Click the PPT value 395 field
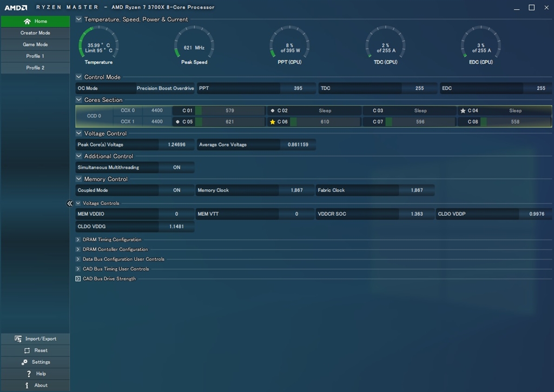 [298, 88]
